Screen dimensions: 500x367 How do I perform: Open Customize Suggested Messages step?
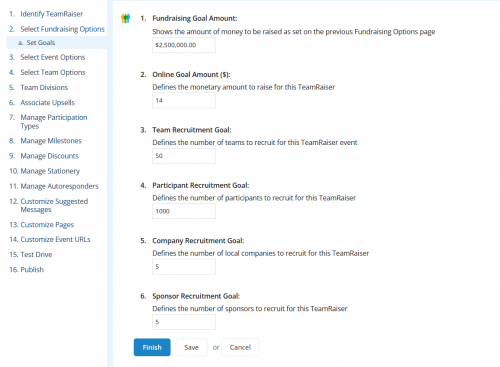(x=54, y=205)
